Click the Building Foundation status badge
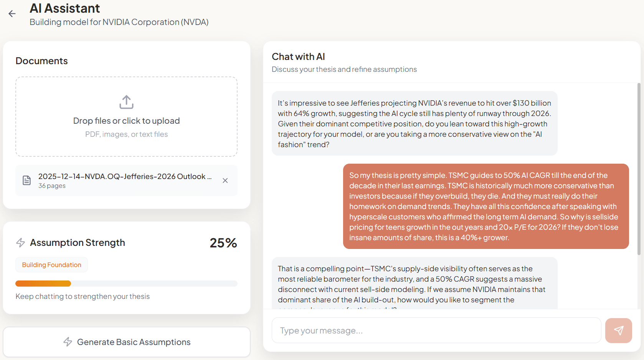 [51, 265]
